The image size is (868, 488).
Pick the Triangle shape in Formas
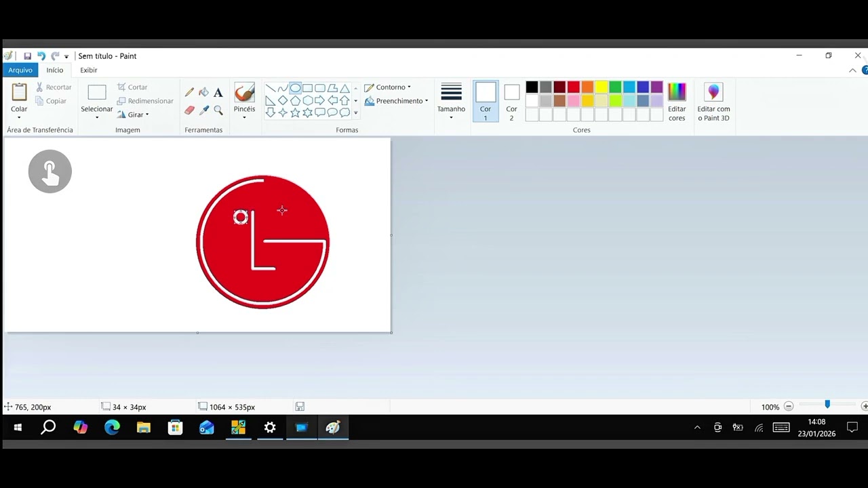click(x=344, y=88)
